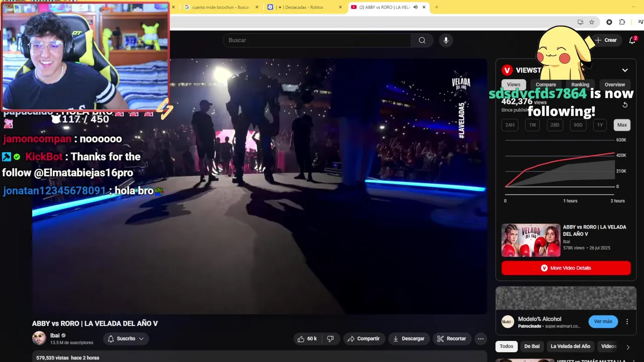Select the 28D range in ViewStats
The width and height of the screenshot is (644, 362).
(x=555, y=125)
